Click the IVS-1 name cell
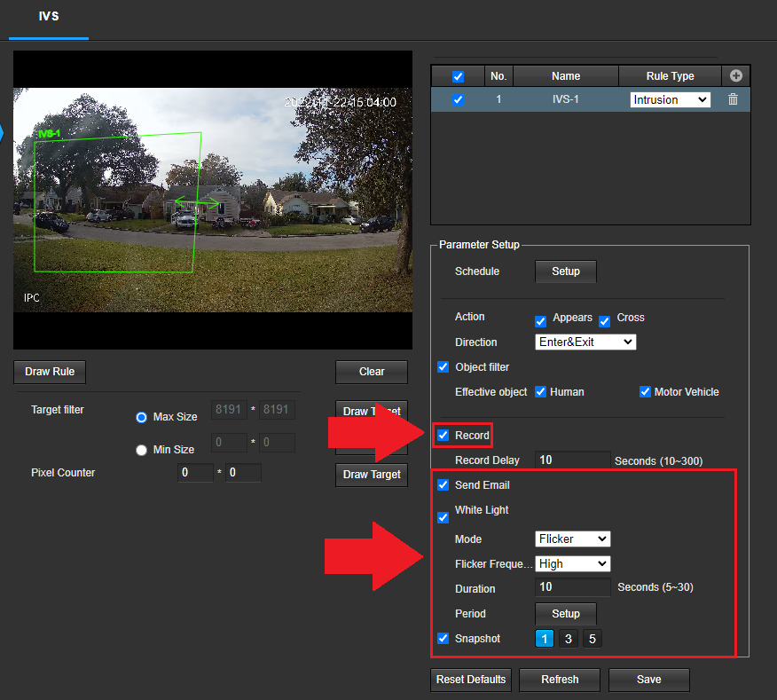Image resolution: width=777 pixels, height=700 pixels. 565,99
